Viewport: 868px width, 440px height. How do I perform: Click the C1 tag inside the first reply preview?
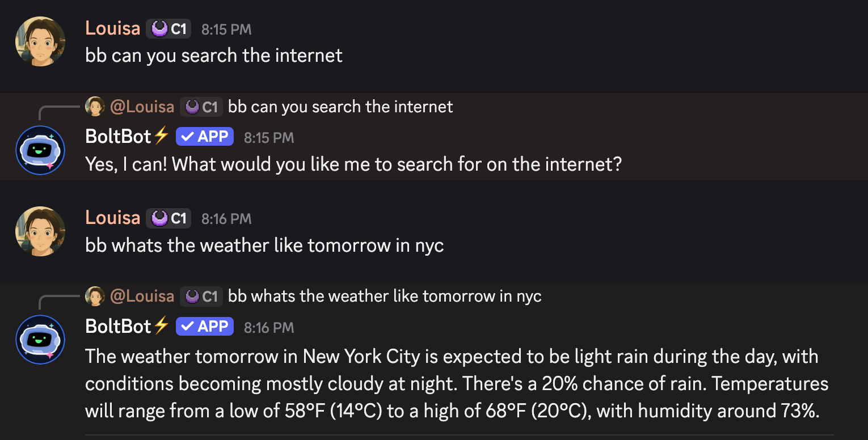(x=201, y=107)
